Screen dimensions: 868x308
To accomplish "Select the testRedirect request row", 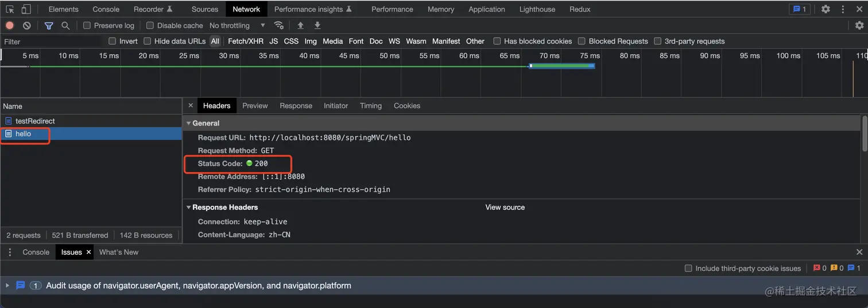I will click(91, 121).
